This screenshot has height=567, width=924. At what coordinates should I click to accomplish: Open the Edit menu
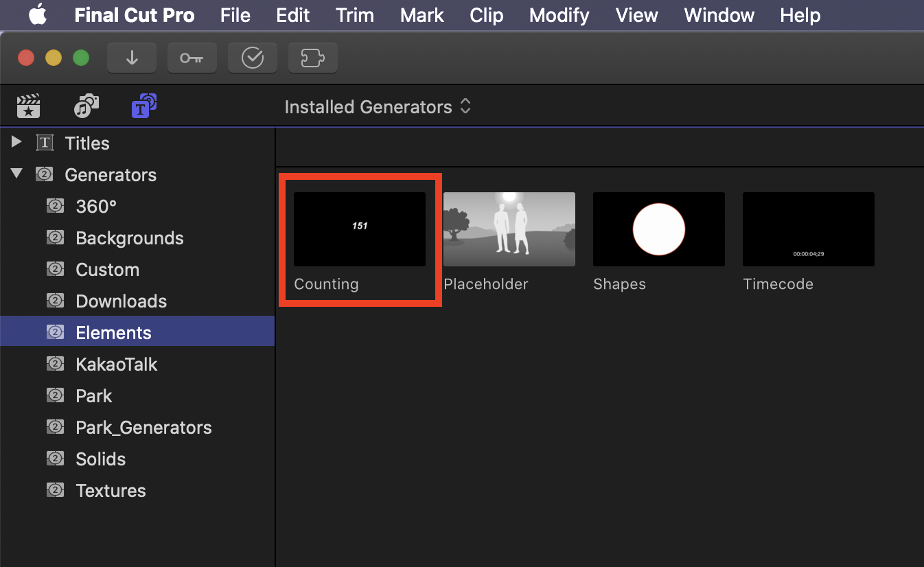point(293,14)
